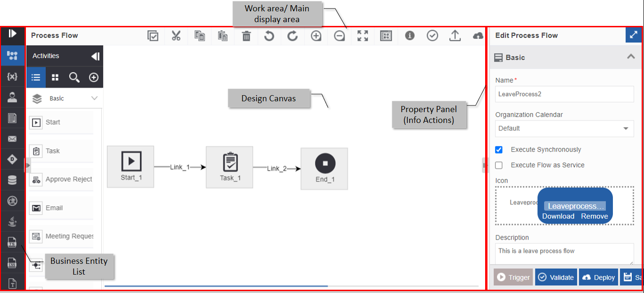
Task: Click the Description text area
Action: pos(564,254)
